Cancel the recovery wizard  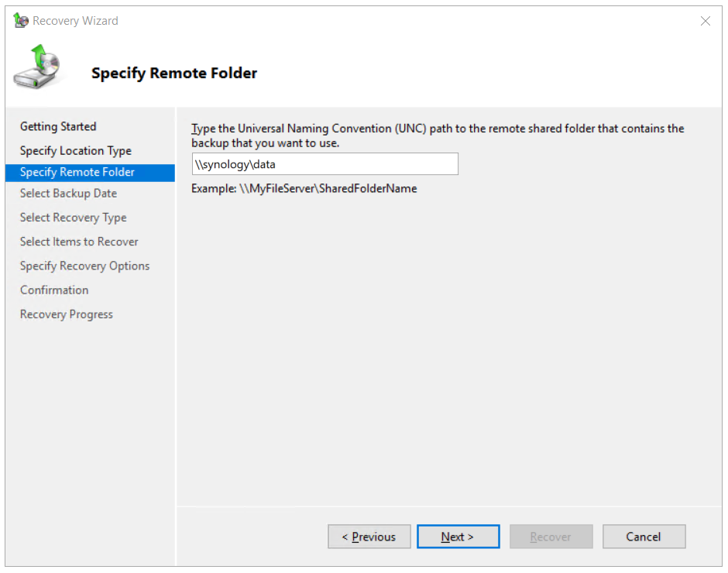tap(644, 537)
